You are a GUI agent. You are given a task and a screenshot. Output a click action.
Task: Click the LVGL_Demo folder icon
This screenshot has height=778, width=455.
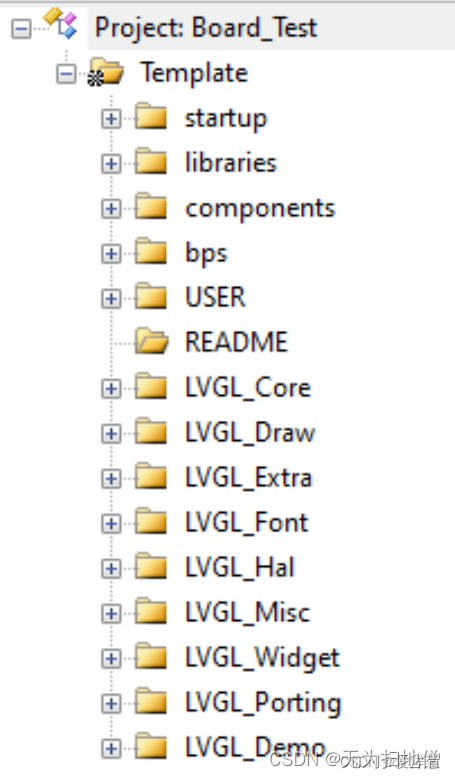[x=151, y=747]
